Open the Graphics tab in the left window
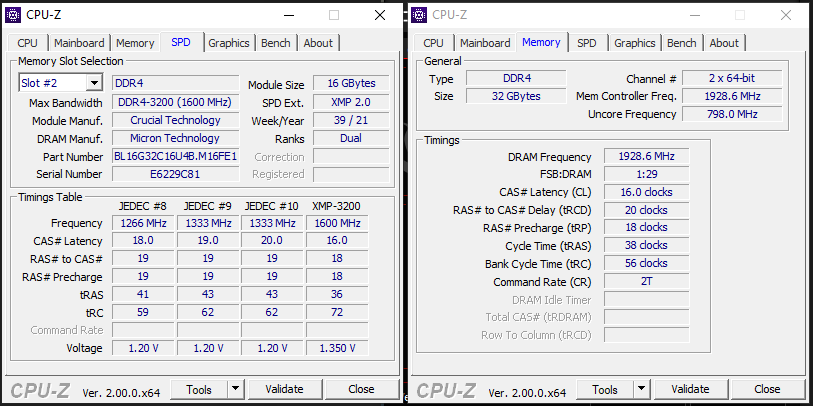Viewport: 813px width, 406px height. [229, 43]
